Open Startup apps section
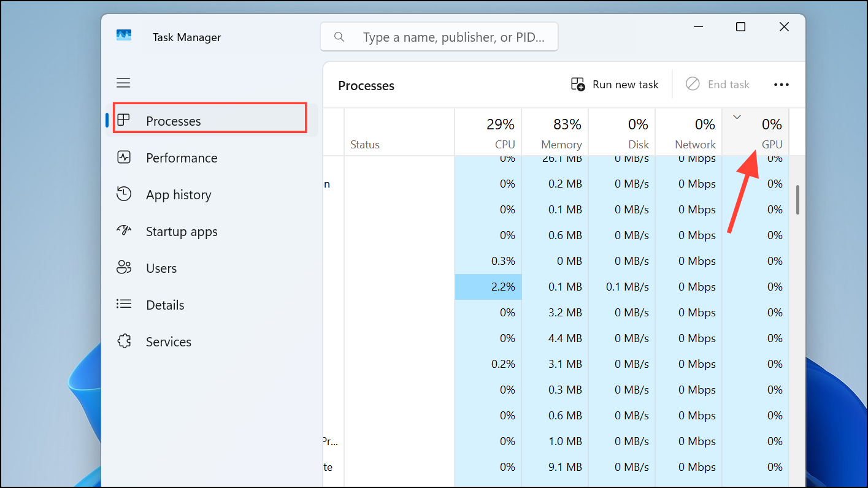The image size is (868, 488). click(x=181, y=231)
